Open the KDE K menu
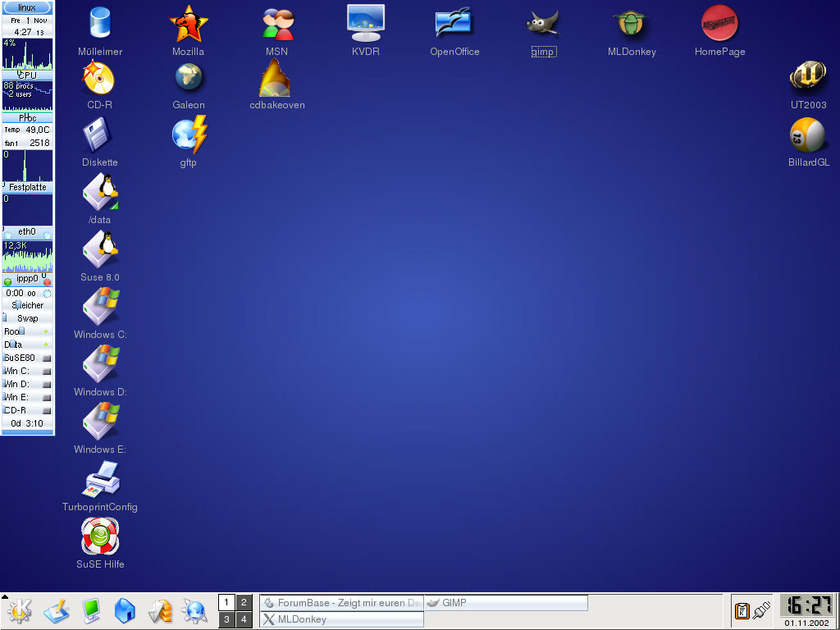This screenshot has height=630, width=840. pyautogui.click(x=19, y=610)
